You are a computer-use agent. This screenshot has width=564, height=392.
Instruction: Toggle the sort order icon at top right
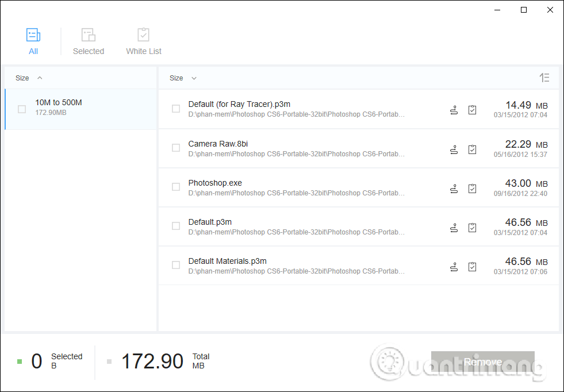click(x=544, y=78)
